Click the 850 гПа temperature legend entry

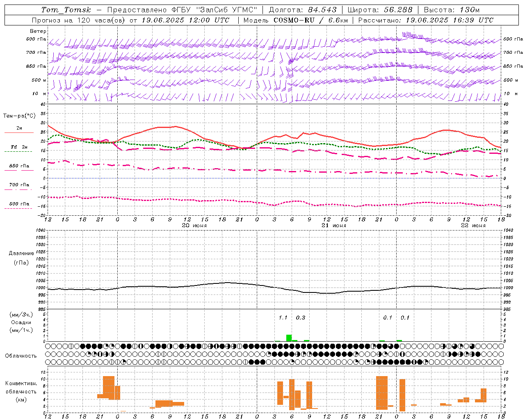pos(19,166)
